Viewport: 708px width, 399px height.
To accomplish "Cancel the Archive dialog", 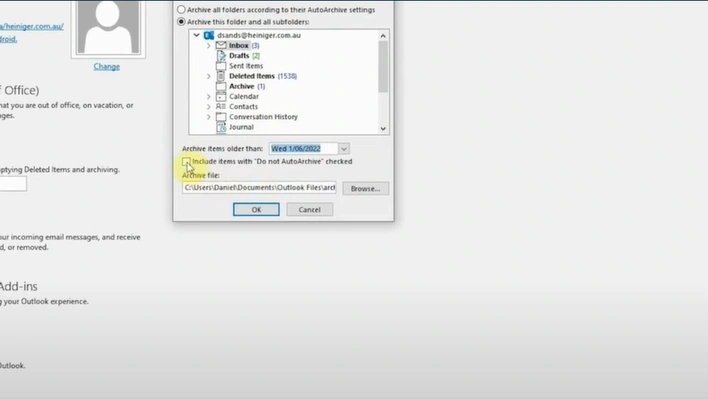I will coord(309,209).
